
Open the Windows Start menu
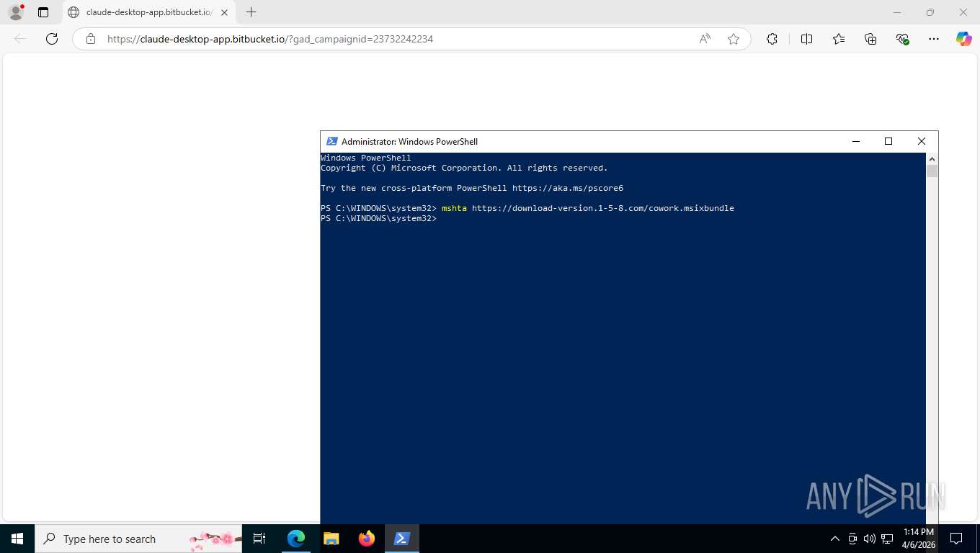(x=17, y=539)
